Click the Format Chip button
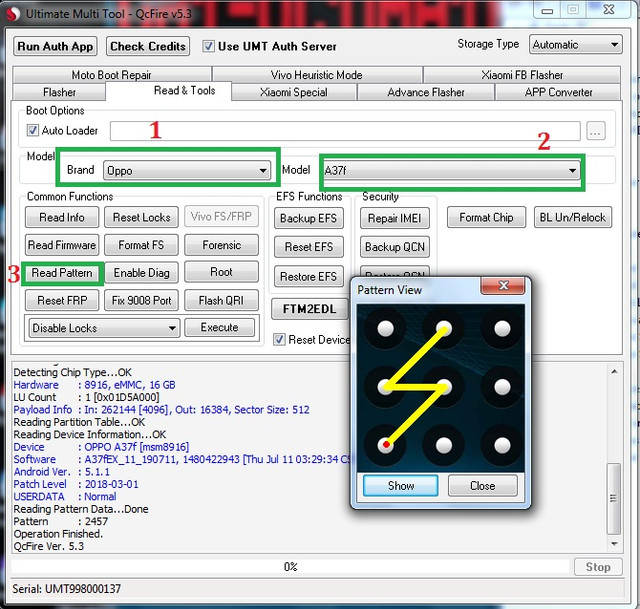 (486, 217)
